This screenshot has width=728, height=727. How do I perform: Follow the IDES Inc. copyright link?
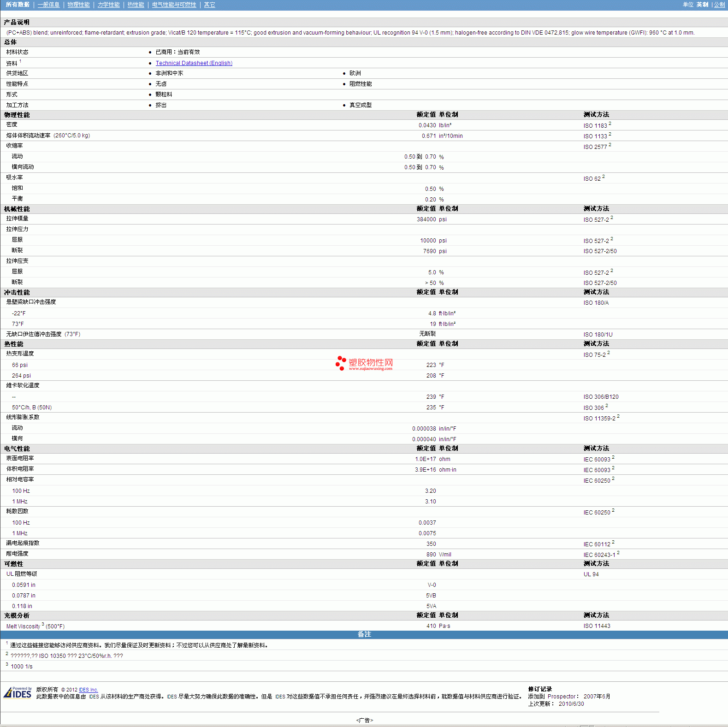(88, 690)
